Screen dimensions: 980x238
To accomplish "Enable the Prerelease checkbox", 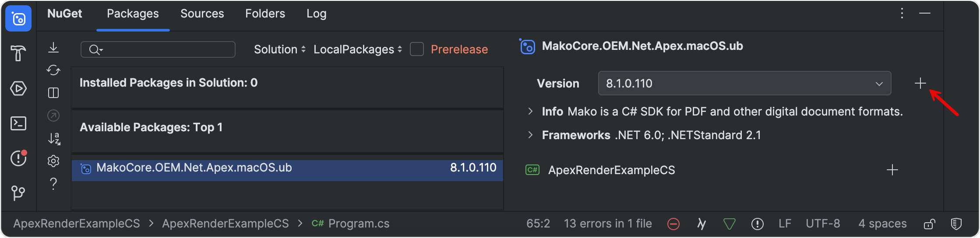I will [417, 49].
